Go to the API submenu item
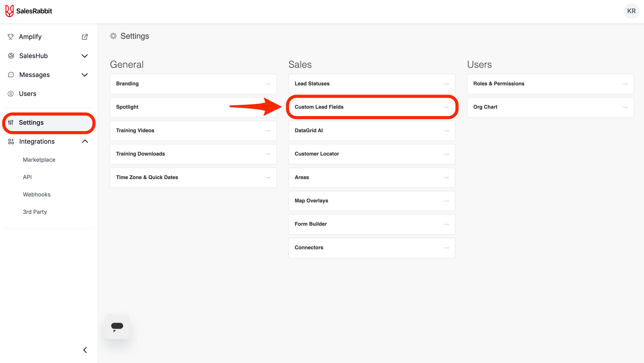This screenshot has width=644, height=363. (x=27, y=177)
